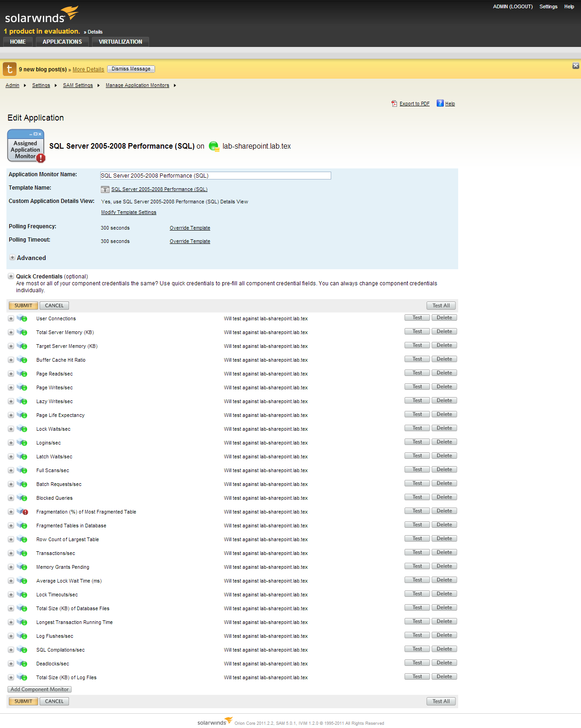This screenshot has height=728, width=581.
Task: Click the SolarWinds logo in header
Action: coord(41,15)
